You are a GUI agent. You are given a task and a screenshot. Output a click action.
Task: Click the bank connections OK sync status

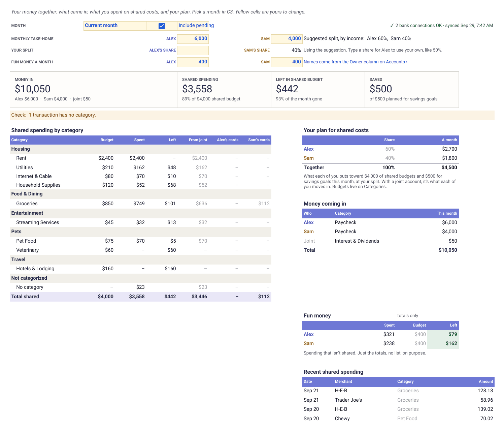tap(441, 26)
